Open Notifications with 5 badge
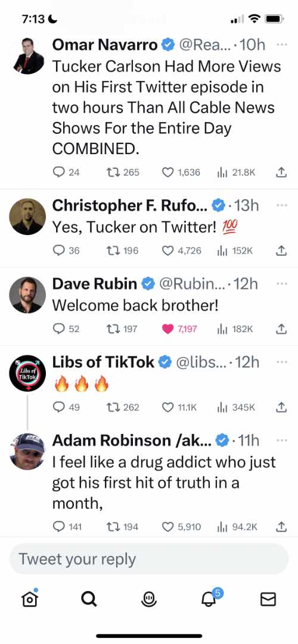The image size is (298, 644). (x=210, y=598)
